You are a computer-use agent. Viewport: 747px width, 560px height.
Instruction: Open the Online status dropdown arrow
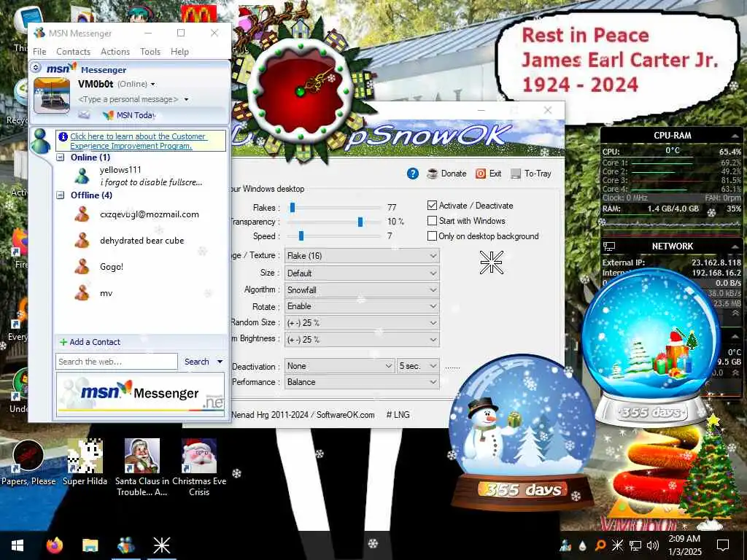(153, 85)
